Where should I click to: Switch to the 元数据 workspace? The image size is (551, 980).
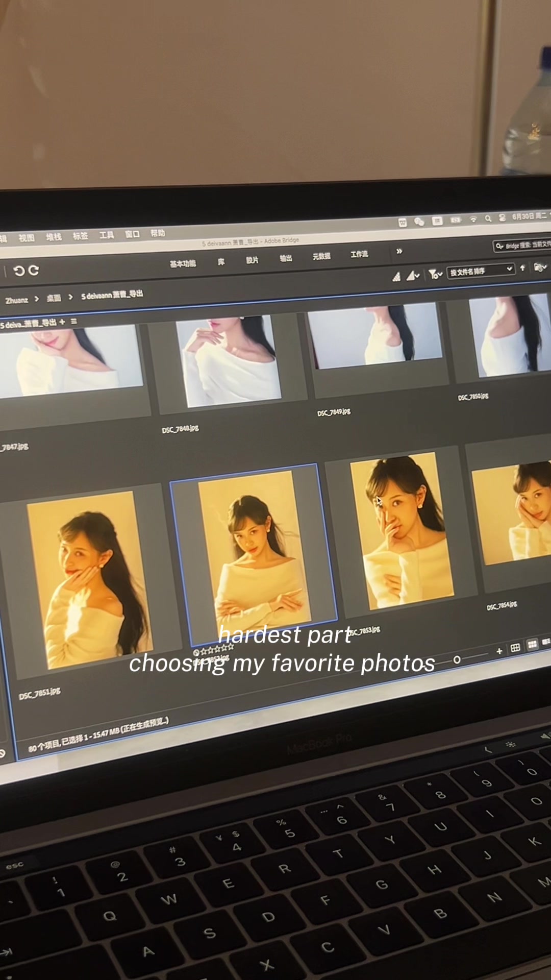pos(321,256)
